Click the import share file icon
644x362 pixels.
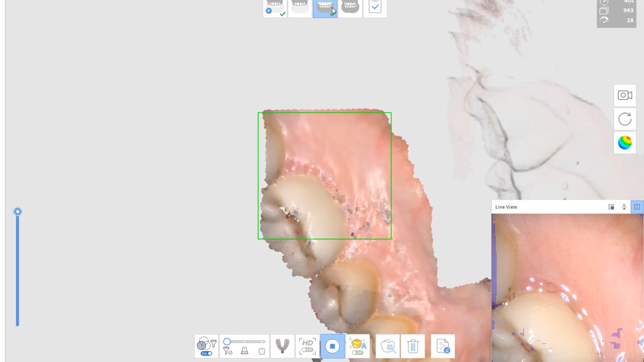[443, 346]
